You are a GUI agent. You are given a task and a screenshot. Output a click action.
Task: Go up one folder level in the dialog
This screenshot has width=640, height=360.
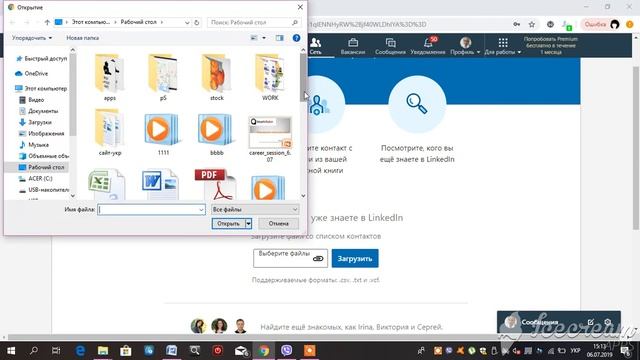click(x=47, y=22)
